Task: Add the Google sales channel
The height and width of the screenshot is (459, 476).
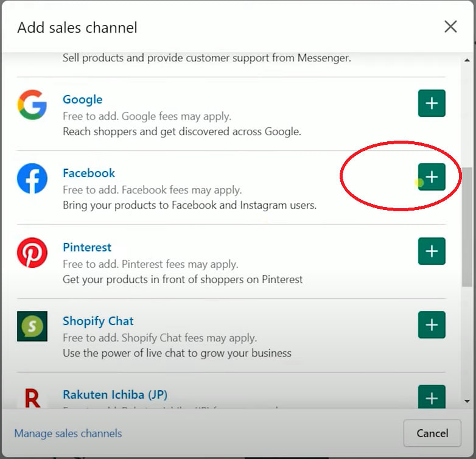Action: (x=432, y=103)
